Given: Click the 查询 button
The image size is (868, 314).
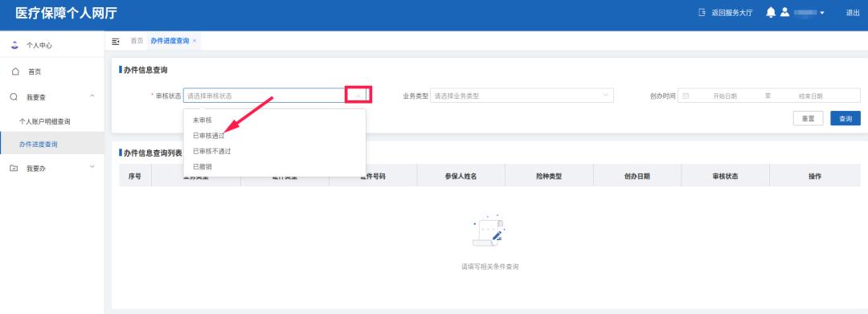Looking at the screenshot, I should [x=845, y=118].
